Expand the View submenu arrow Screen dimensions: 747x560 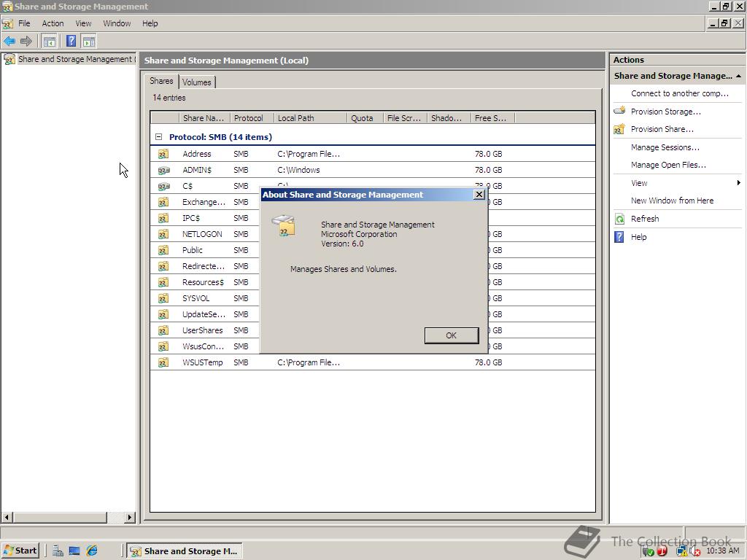coord(738,183)
